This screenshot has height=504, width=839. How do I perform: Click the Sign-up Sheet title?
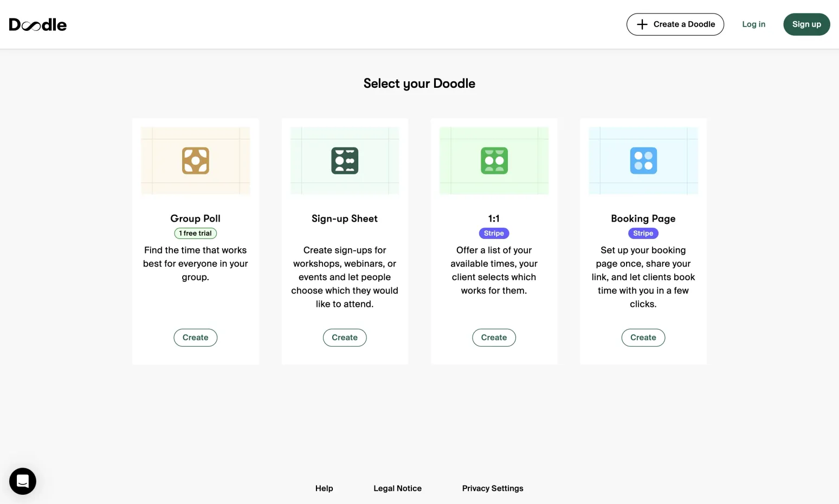345,218
